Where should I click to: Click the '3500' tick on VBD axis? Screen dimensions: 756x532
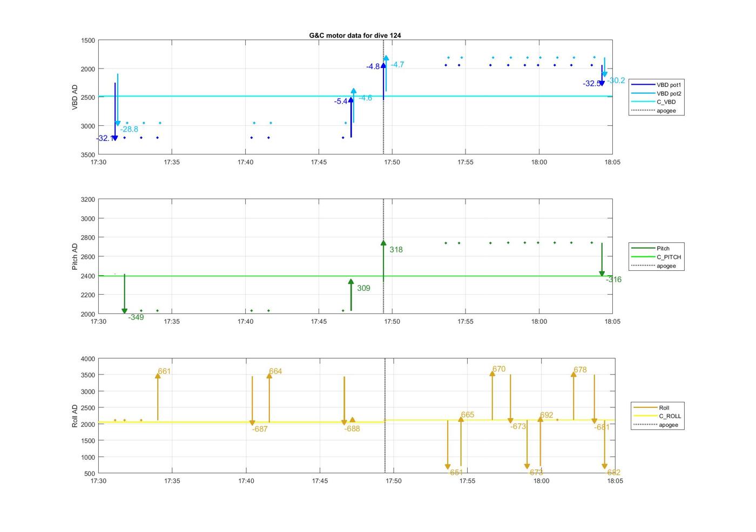tap(88, 154)
